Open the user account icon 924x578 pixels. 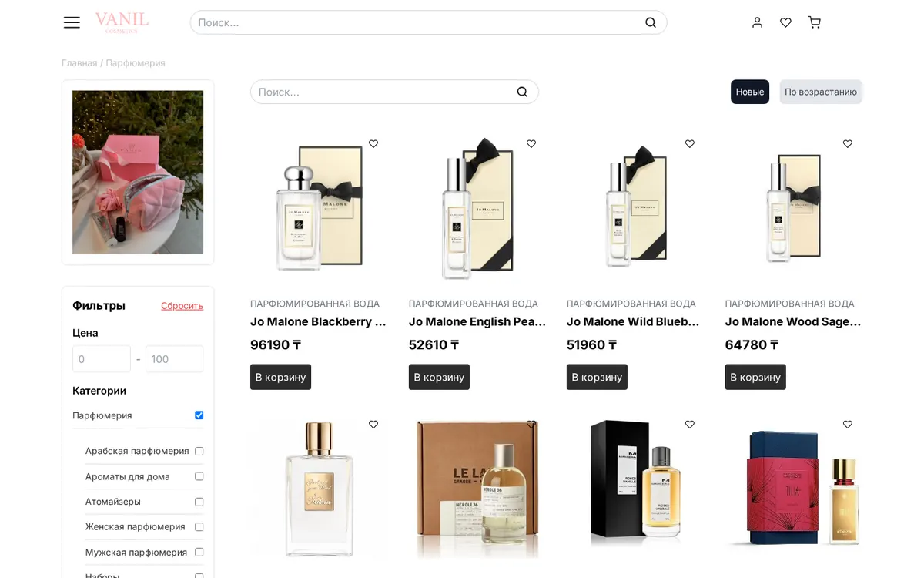pos(757,22)
